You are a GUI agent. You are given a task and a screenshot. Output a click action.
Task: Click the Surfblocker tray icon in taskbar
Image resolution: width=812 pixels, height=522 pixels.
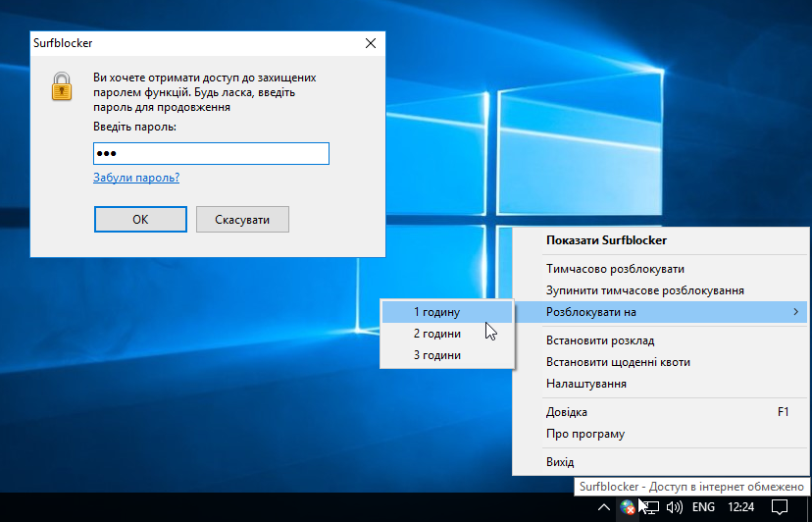coord(628,507)
